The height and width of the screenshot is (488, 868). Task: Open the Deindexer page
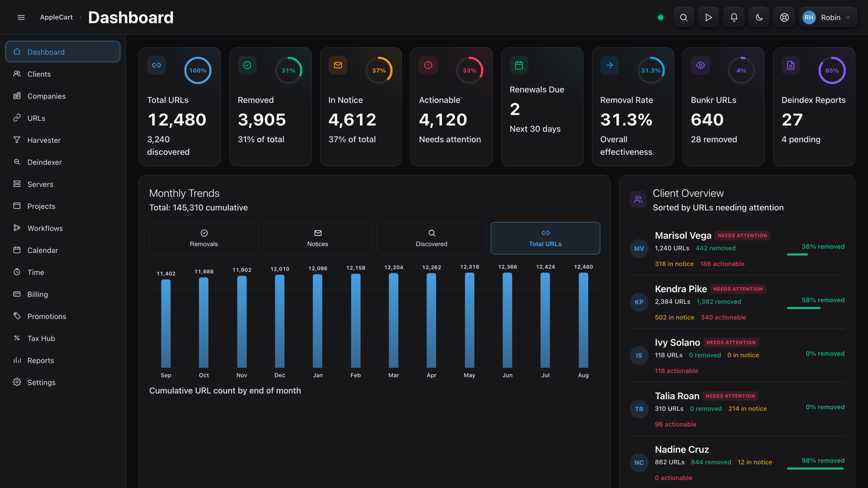point(62,162)
